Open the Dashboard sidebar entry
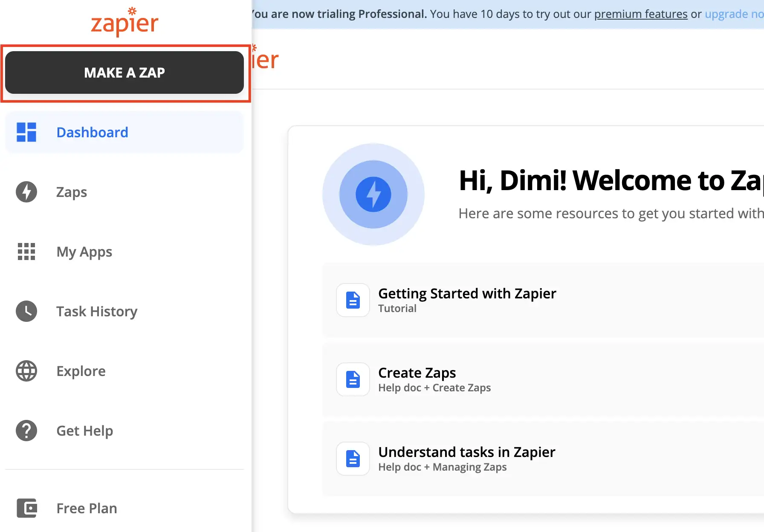Screen dimensions: 764x532 (92, 132)
